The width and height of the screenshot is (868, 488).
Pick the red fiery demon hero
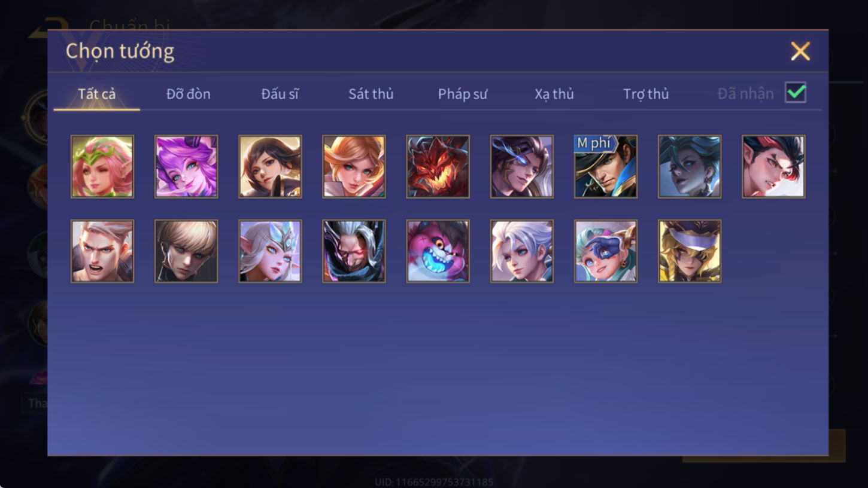click(438, 166)
